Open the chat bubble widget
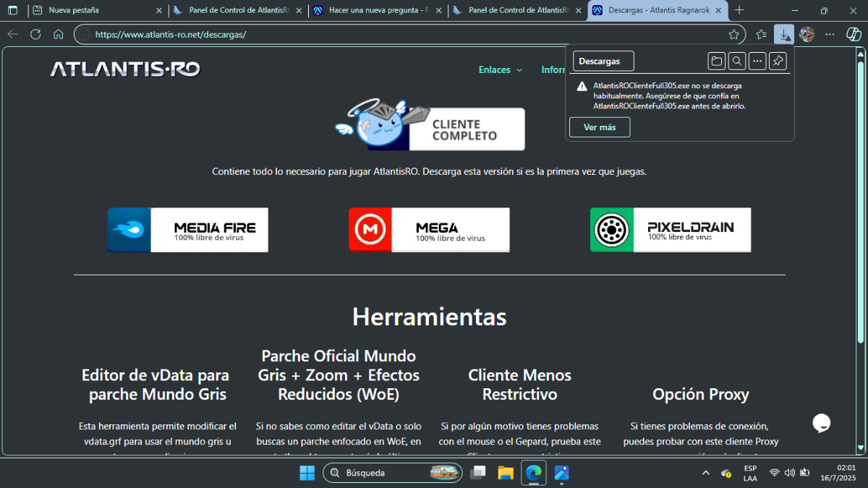 click(822, 423)
